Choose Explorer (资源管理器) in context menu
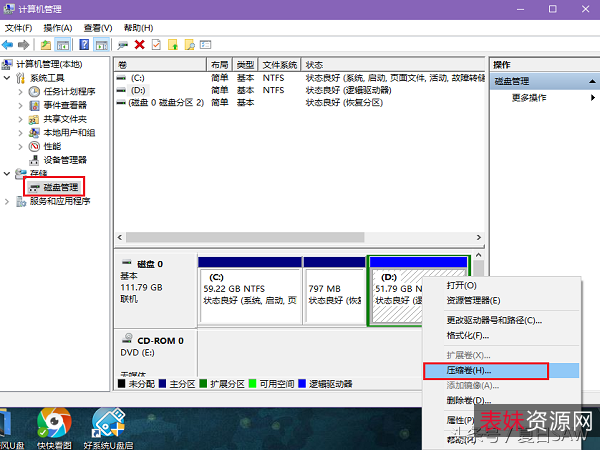Image resolution: width=600 pixels, height=450 pixels. tap(501, 301)
